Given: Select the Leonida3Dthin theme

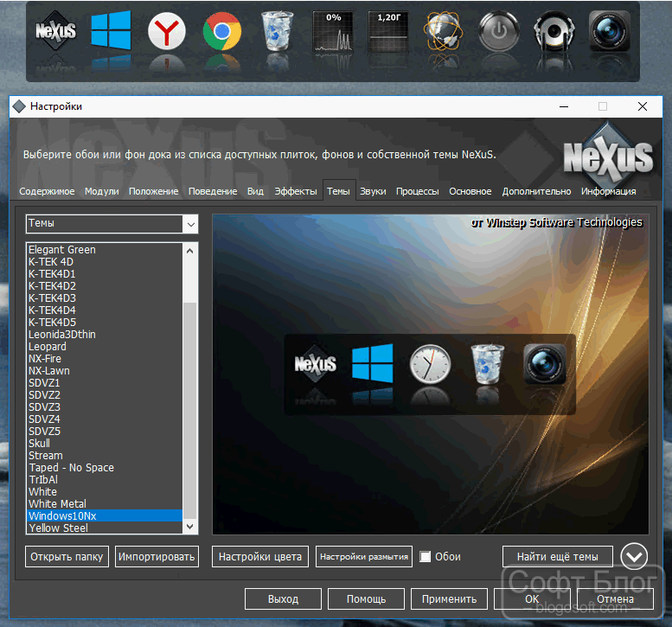Looking at the screenshot, I should coord(105,335).
